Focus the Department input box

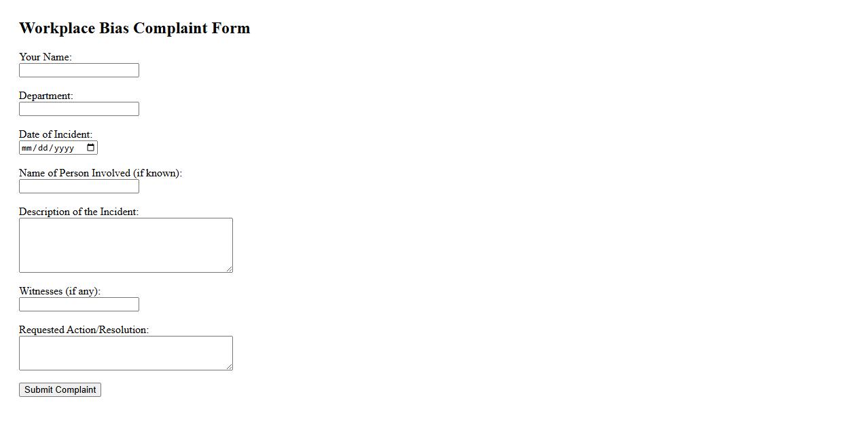point(79,109)
